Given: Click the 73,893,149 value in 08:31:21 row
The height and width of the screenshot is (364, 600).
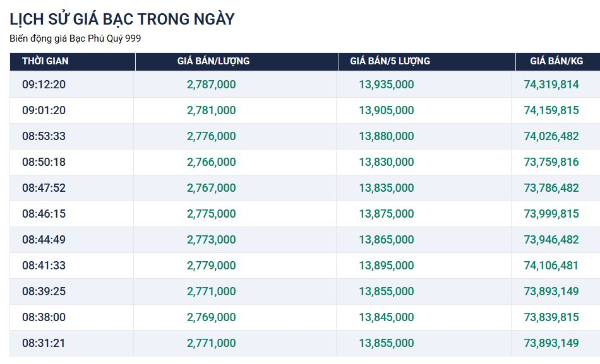Looking at the screenshot, I should point(551,343).
